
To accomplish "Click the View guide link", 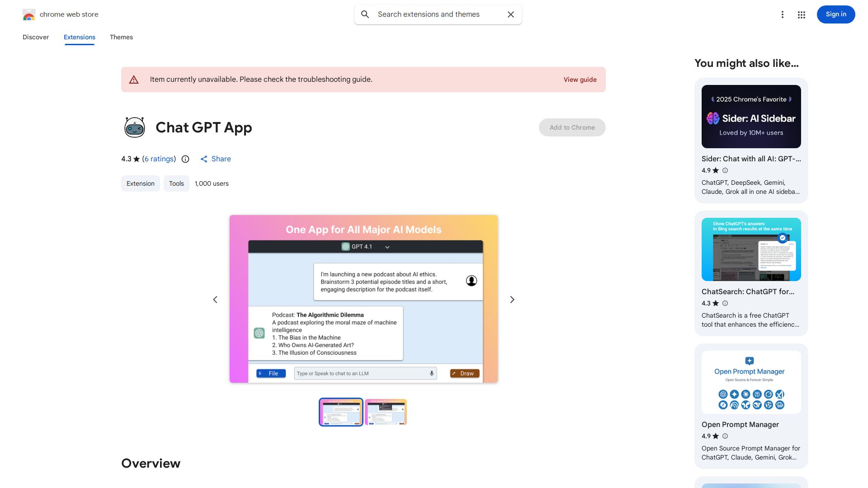I will [580, 79].
